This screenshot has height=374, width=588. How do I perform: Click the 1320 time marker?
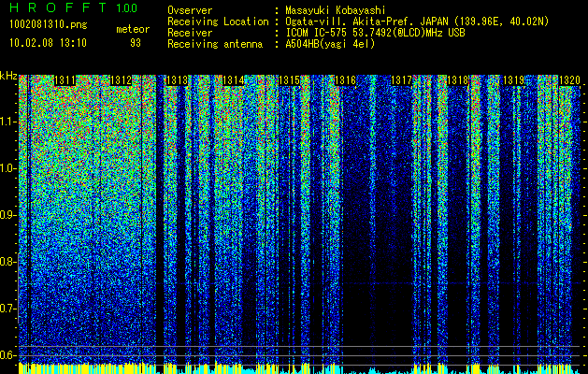point(569,80)
